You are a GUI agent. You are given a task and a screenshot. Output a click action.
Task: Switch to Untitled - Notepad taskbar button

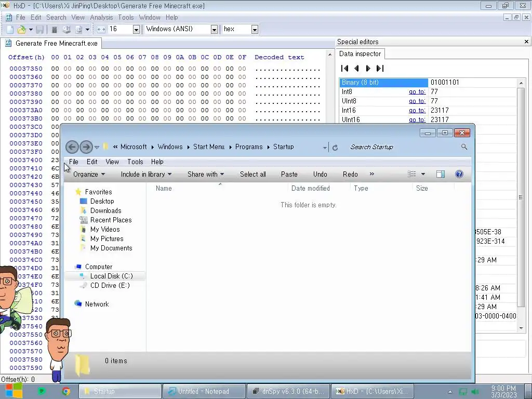point(204,391)
